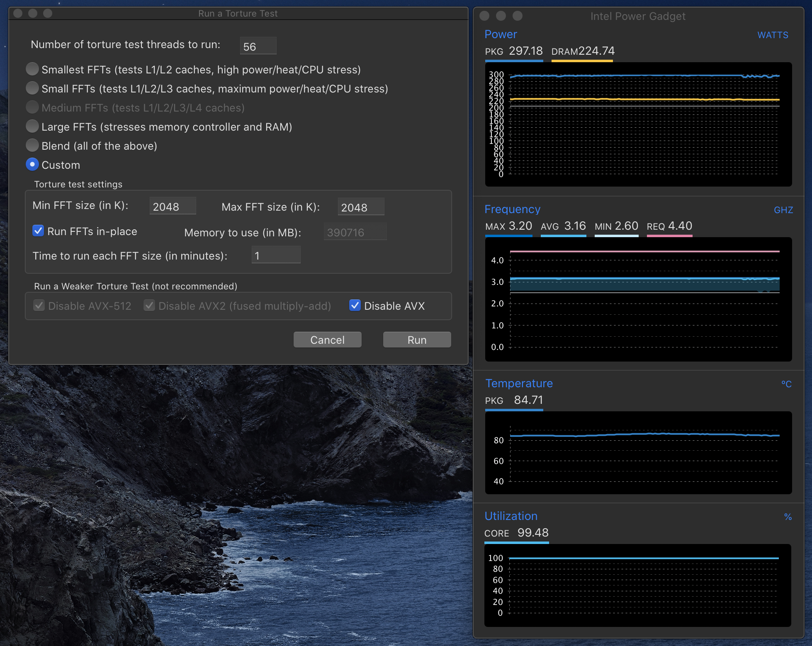Image resolution: width=812 pixels, height=646 pixels.
Task: Click the Min FFT size field
Action: click(173, 206)
